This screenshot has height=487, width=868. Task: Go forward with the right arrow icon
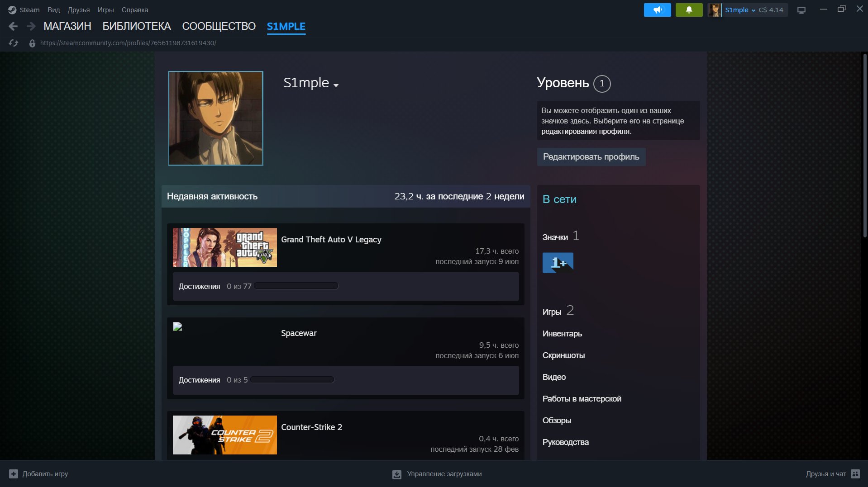[31, 26]
